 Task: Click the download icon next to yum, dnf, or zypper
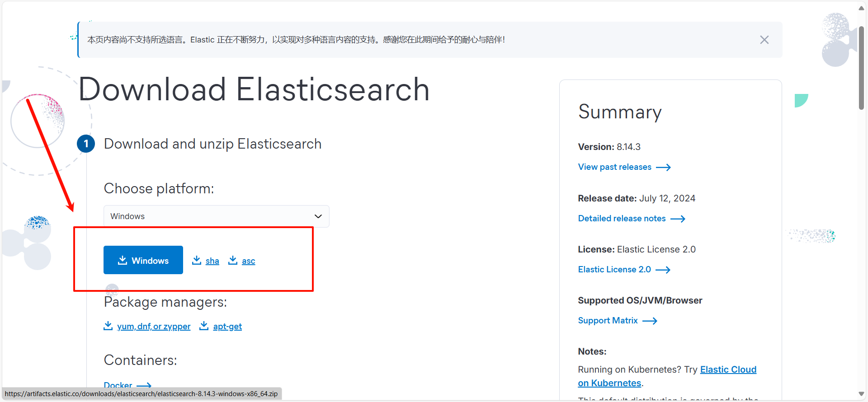coord(108,326)
